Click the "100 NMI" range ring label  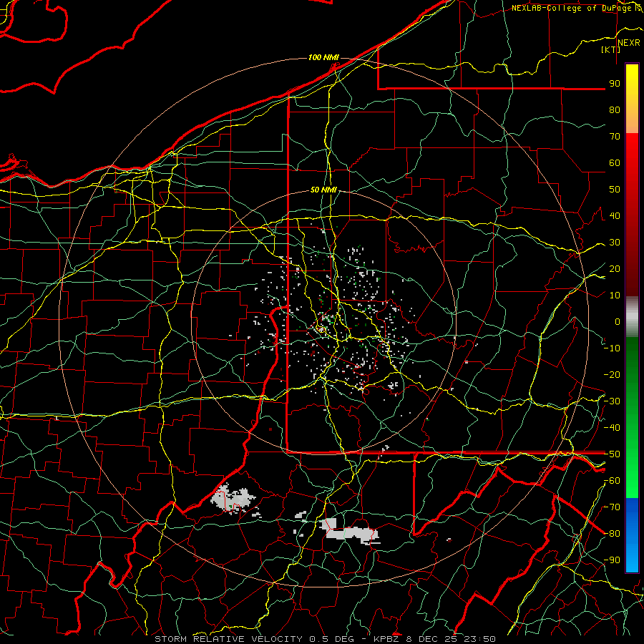pos(323,57)
